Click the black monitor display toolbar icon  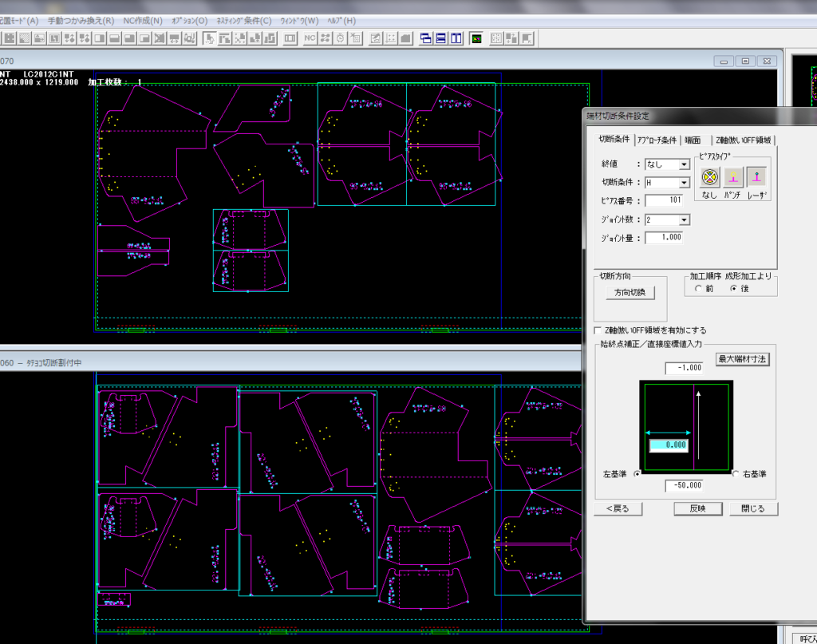pos(476,38)
